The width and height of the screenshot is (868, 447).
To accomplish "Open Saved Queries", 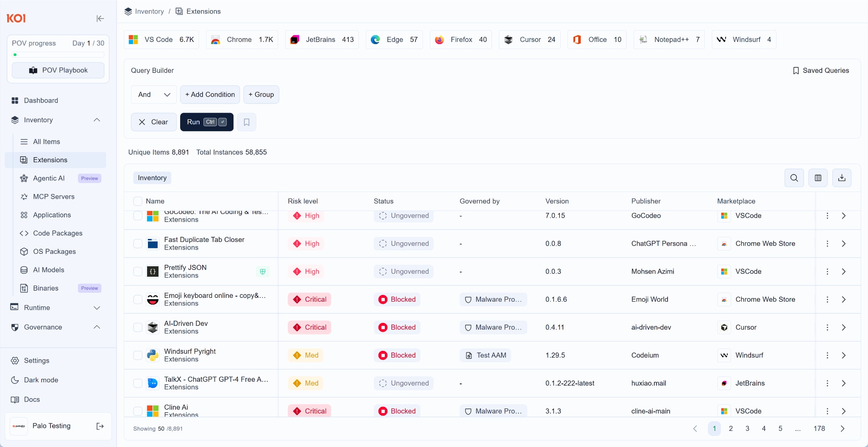I will (x=821, y=70).
